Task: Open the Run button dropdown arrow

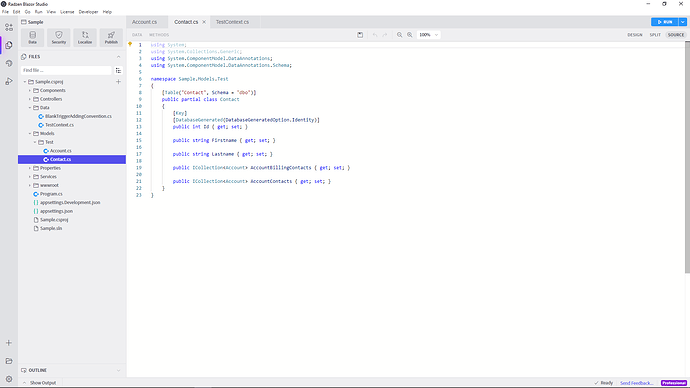Action: click(x=683, y=22)
